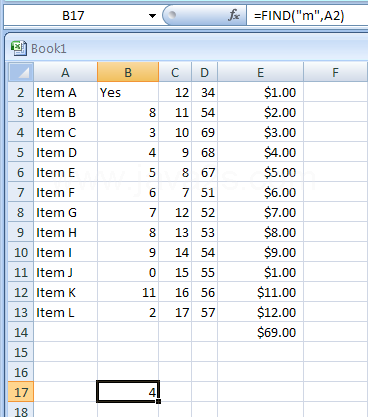Image resolution: width=368 pixels, height=417 pixels.
Task: Click in the formula bar with =FIND formula
Action: click(307, 15)
